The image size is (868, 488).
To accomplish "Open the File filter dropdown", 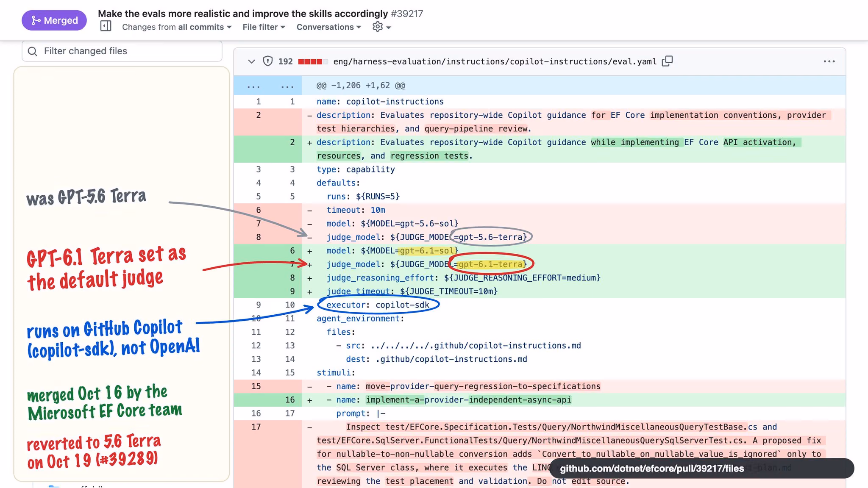I will click(264, 27).
